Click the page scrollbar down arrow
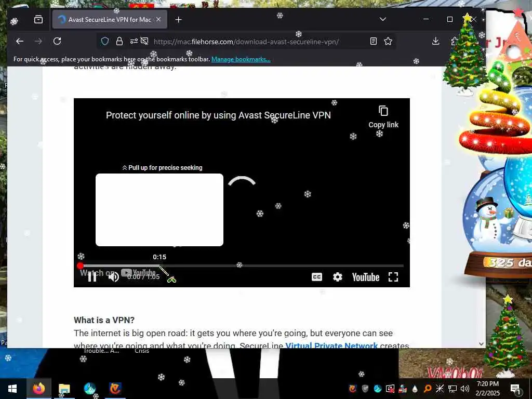The height and width of the screenshot is (399, 532). click(x=481, y=344)
